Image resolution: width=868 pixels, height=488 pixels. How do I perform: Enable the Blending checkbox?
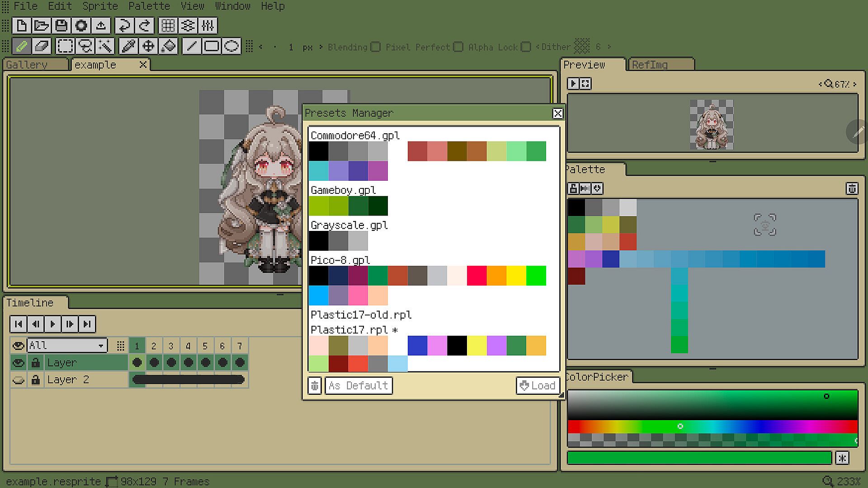376,47
